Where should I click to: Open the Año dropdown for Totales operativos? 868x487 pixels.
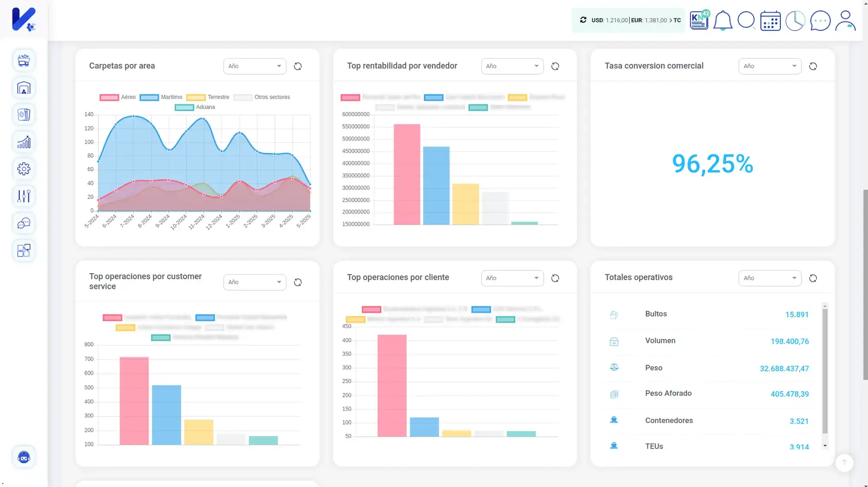point(770,278)
